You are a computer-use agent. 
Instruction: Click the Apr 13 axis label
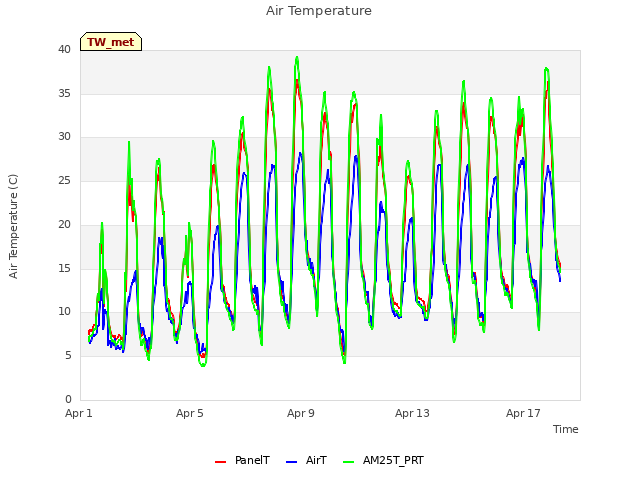pos(412,413)
